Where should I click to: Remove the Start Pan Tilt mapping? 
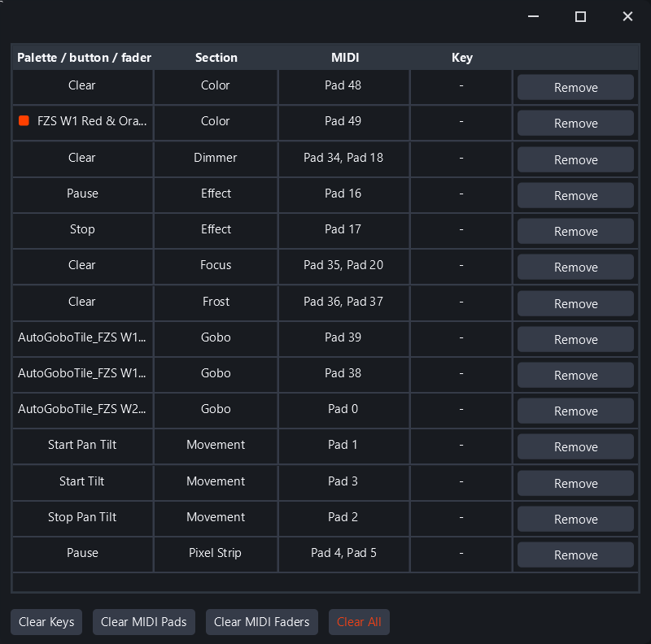pyautogui.click(x=575, y=446)
